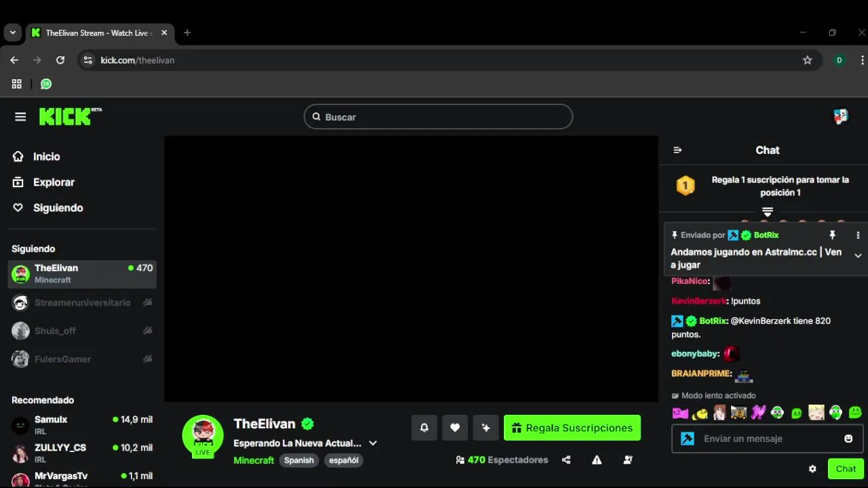The width and height of the screenshot is (868, 488).
Task: Open the emoji picker in chat input
Action: (x=848, y=439)
